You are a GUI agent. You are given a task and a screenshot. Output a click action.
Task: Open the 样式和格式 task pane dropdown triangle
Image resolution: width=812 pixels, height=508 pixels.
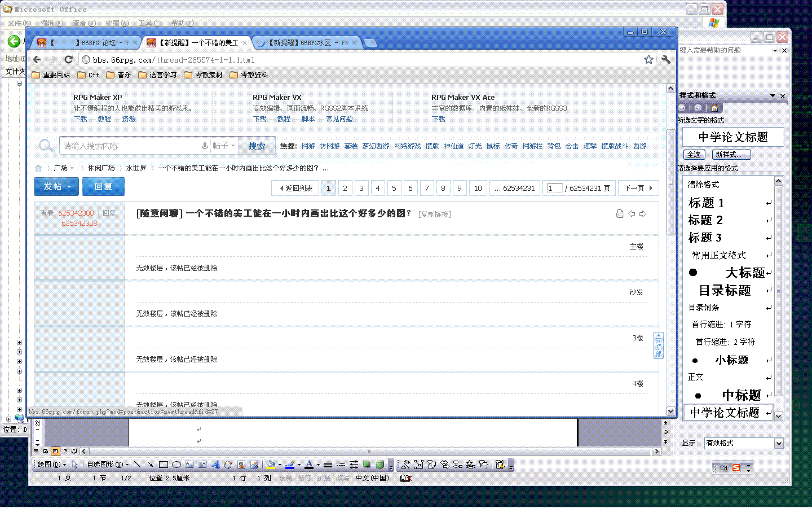click(773, 95)
